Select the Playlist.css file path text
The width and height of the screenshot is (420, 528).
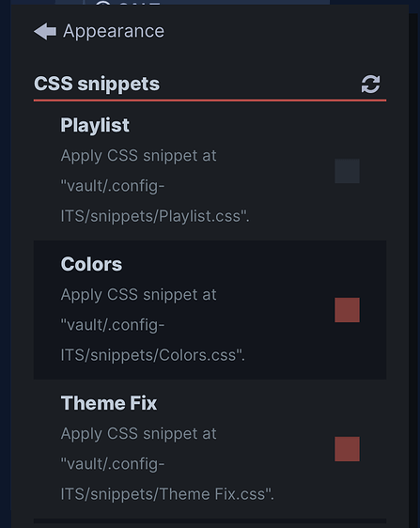click(155, 216)
